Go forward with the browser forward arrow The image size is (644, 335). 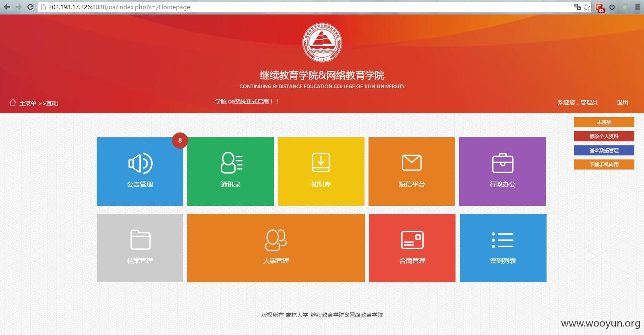pyautogui.click(x=19, y=7)
